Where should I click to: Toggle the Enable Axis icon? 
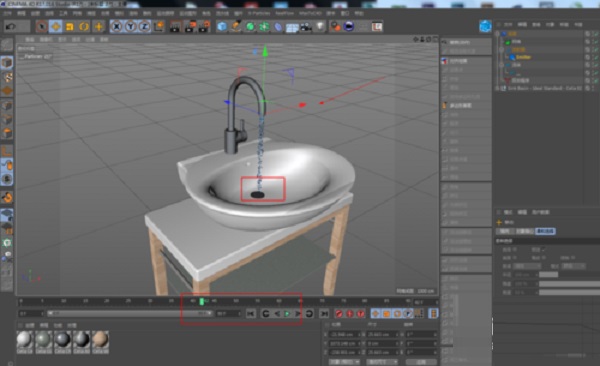click(x=7, y=151)
